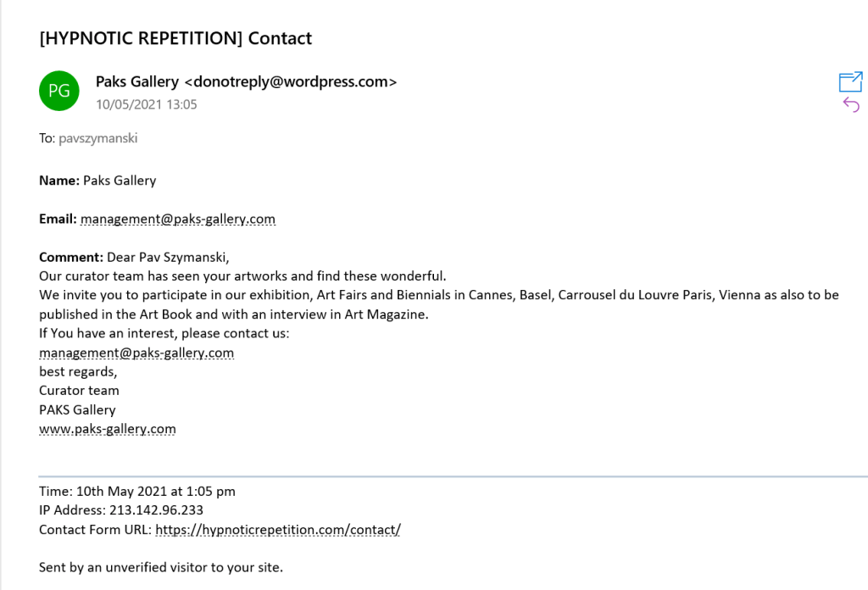
Task: Click the green PG sender avatar
Action: [59, 91]
